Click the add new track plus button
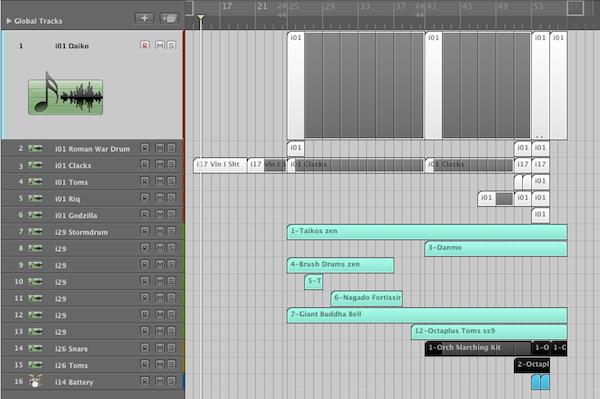This screenshot has width=600, height=399. pos(144,18)
